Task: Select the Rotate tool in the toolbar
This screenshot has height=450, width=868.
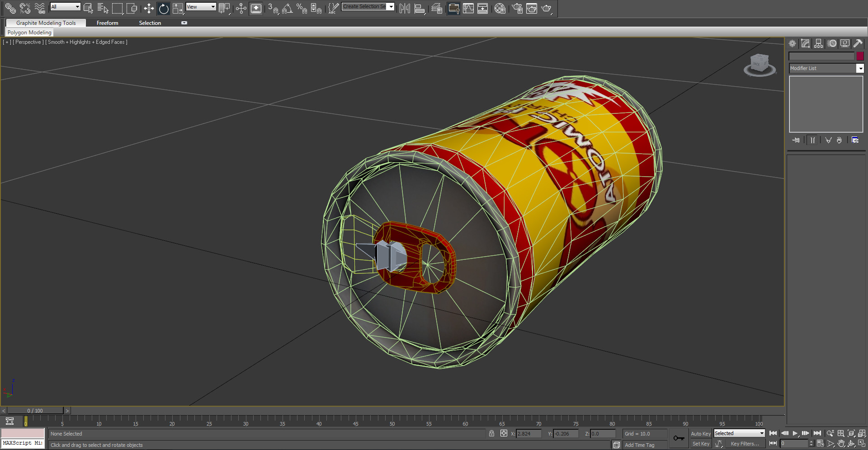Action: (x=164, y=8)
